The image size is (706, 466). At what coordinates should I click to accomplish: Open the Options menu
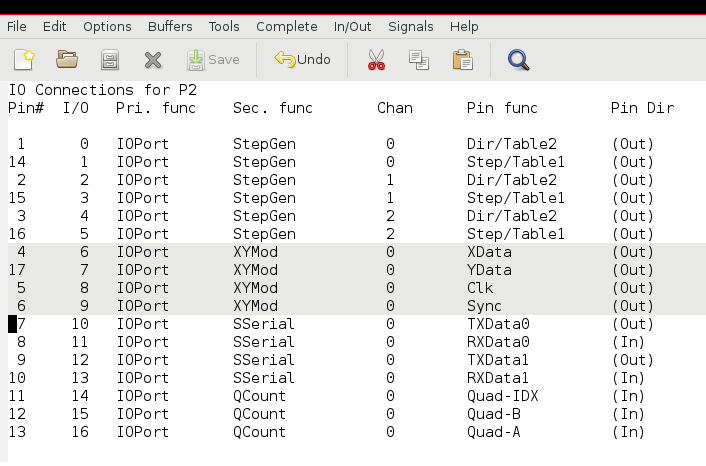[107, 27]
